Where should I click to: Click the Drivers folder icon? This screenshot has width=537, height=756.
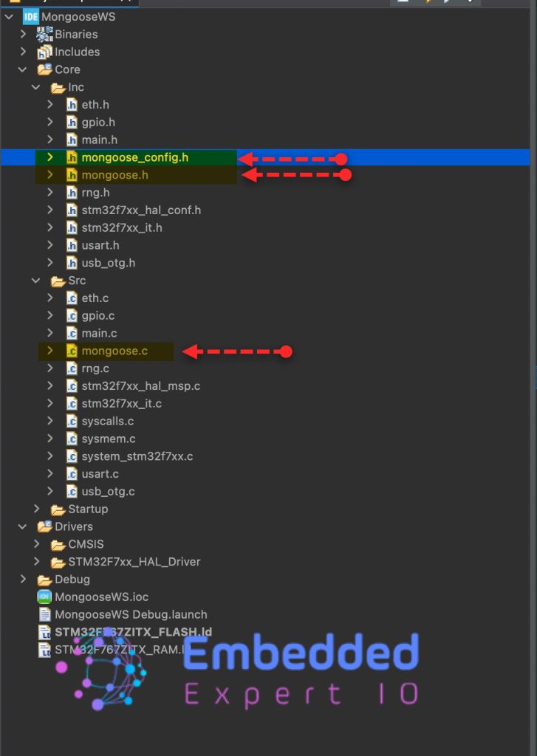44,526
